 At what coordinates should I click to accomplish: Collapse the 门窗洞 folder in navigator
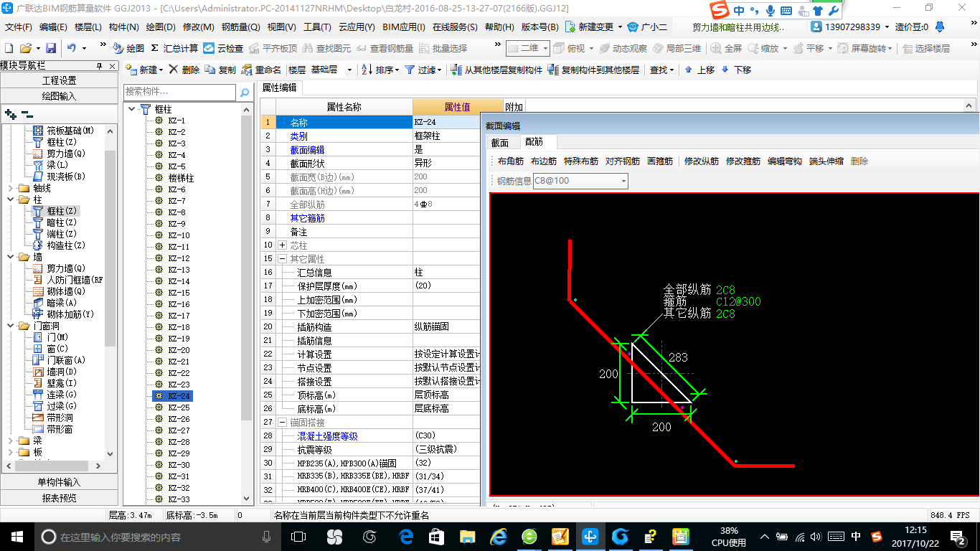(x=10, y=326)
